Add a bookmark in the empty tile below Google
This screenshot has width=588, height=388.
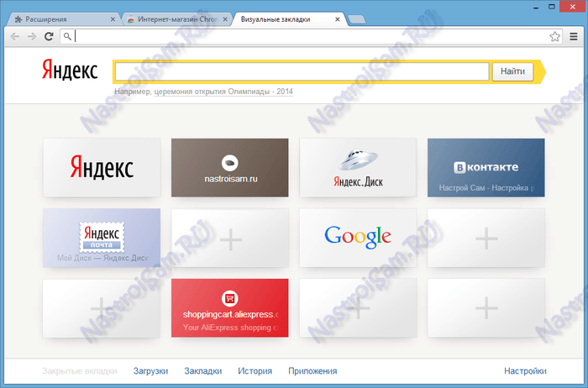[358, 307]
